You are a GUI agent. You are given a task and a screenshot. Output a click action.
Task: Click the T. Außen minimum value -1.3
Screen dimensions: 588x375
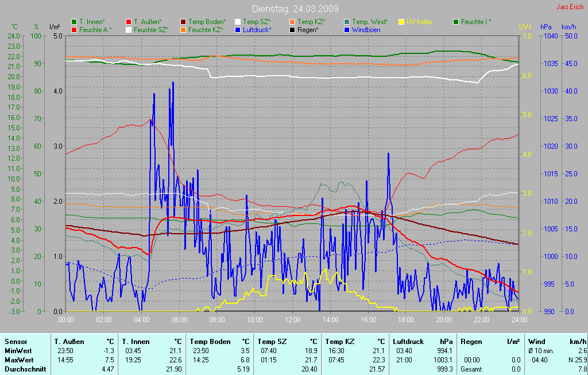(x=109, y=351)
